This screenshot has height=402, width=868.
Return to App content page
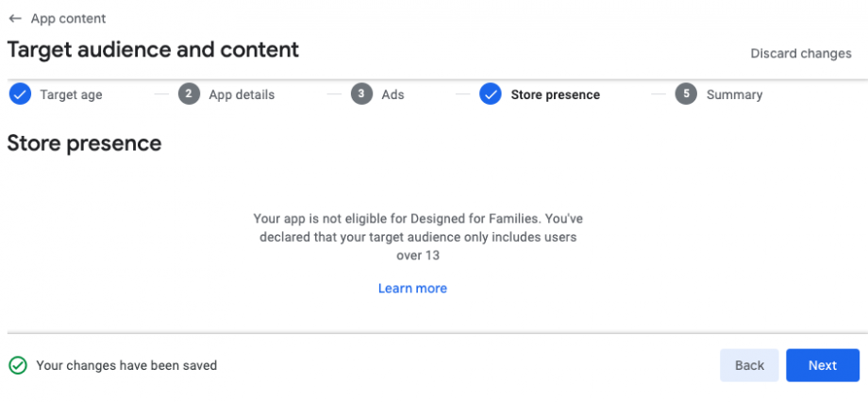68,19
